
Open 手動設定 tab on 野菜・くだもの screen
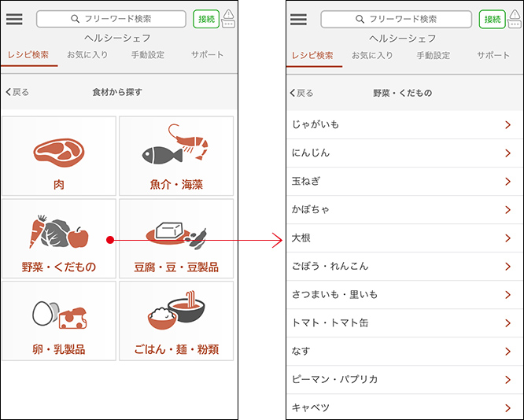[434, 56]
